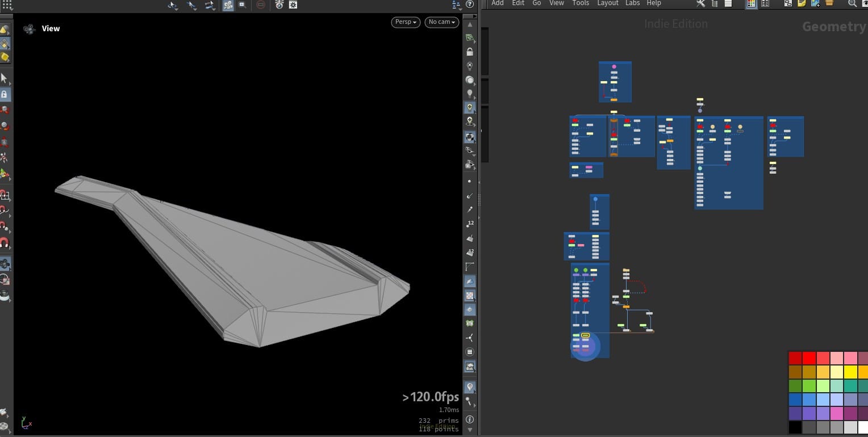This screenshot has width=868, height=437.
Task: Open the Persp view dropdown
Action: (404, 22)
